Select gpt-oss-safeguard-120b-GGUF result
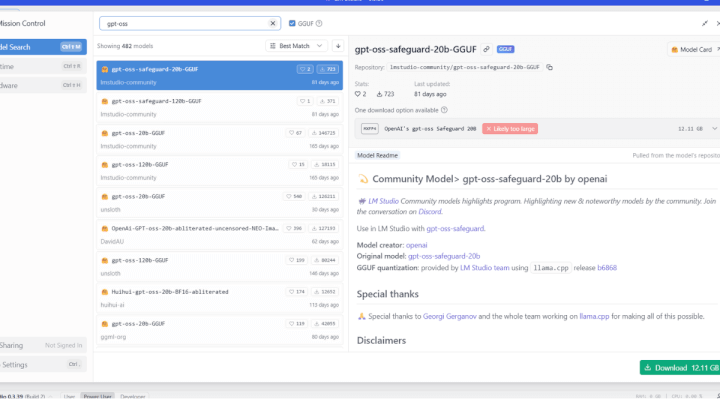The width and height of the screenshot is (720, 405). [x=219, y=107]
